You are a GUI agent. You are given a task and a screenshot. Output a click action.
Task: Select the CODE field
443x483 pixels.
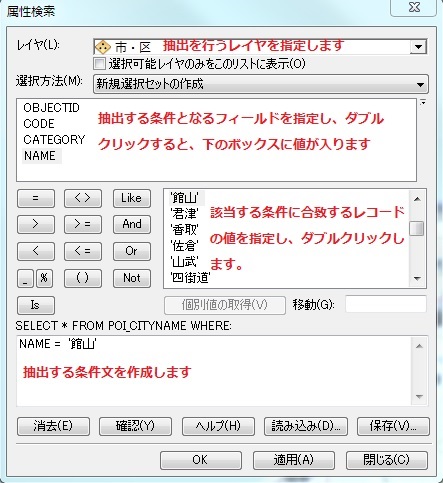click(39, 124)
